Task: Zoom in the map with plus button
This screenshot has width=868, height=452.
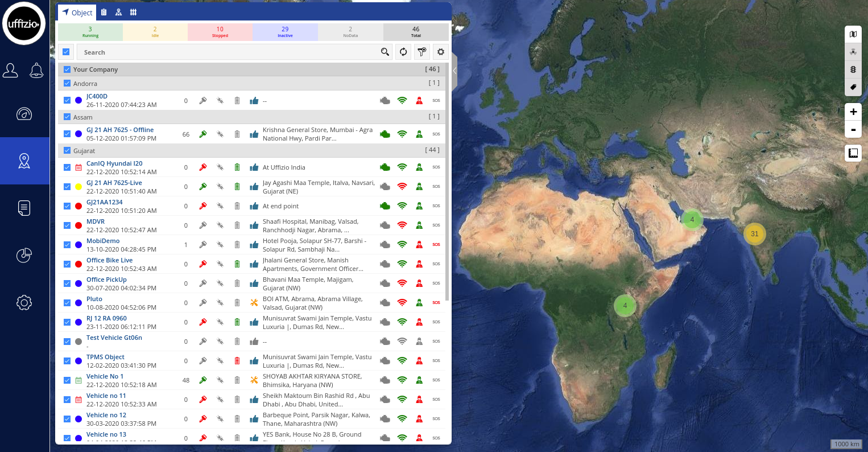Action: 853,112
